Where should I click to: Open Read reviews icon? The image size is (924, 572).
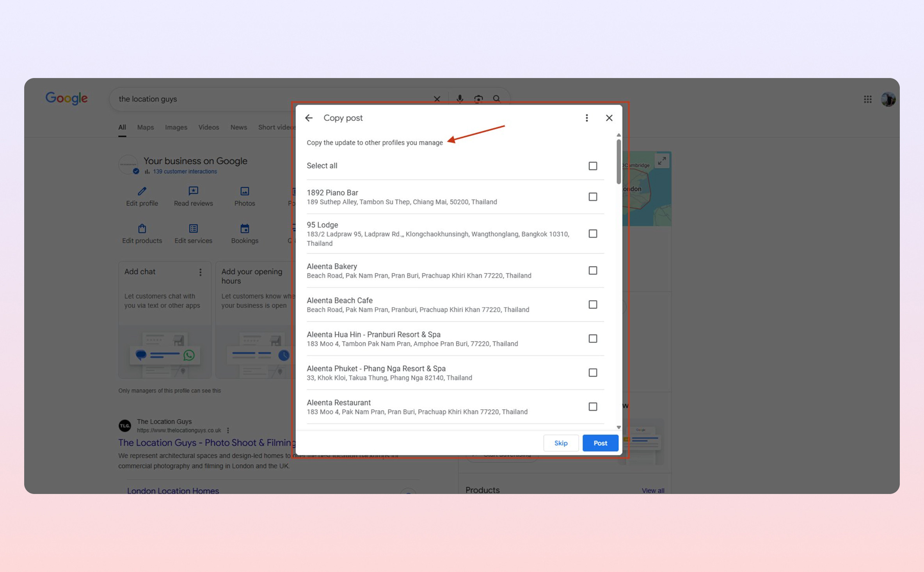click(193, 191)
